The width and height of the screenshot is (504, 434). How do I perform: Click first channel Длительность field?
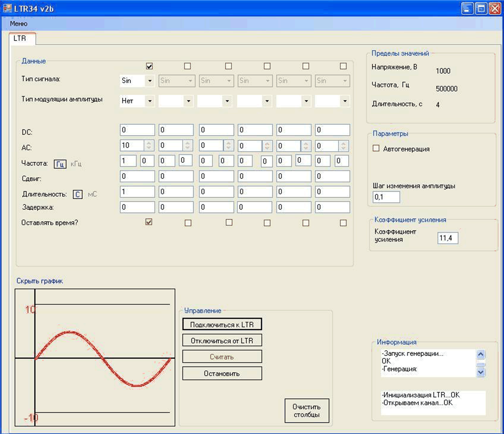(137, 192)
